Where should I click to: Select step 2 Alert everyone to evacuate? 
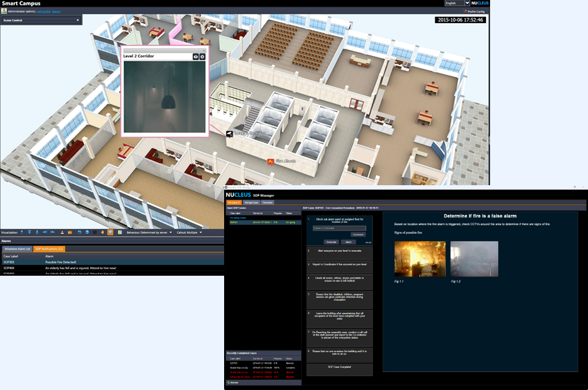(x=340, y=253)
